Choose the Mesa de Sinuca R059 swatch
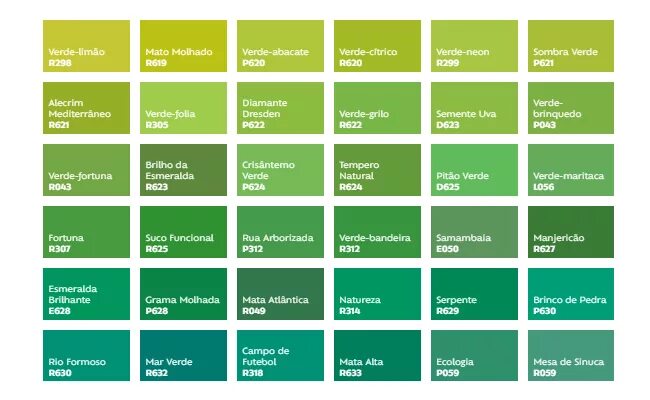The height and width of the screenshot is (400, 650). coord(571,355)
